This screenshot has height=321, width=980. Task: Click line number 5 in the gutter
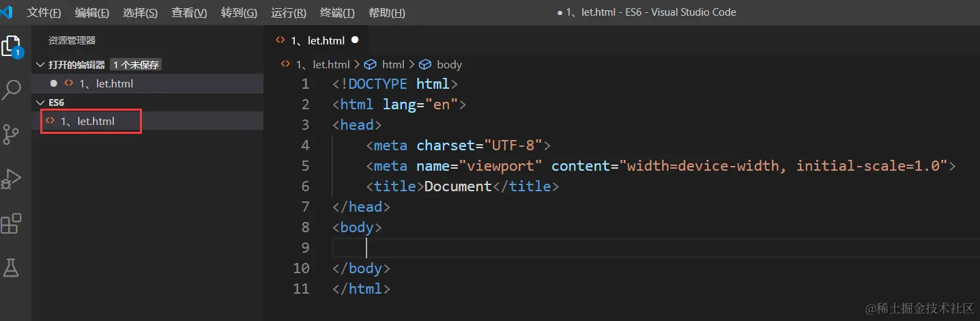pyautogui.click(x=305, y=166)
